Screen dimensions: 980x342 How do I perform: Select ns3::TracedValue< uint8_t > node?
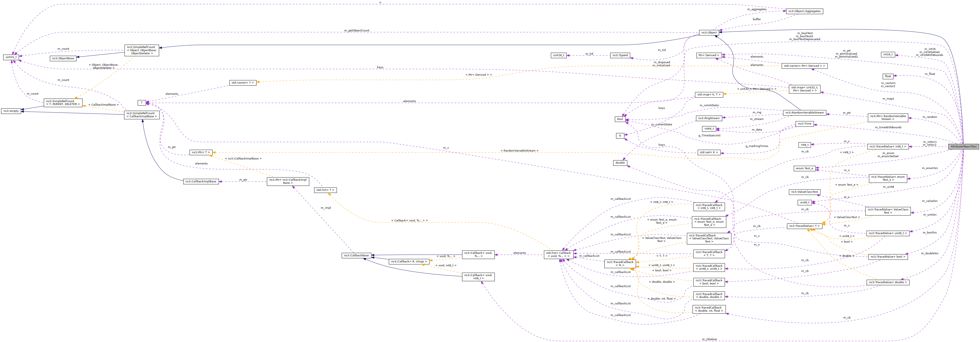tap(888, 233)
